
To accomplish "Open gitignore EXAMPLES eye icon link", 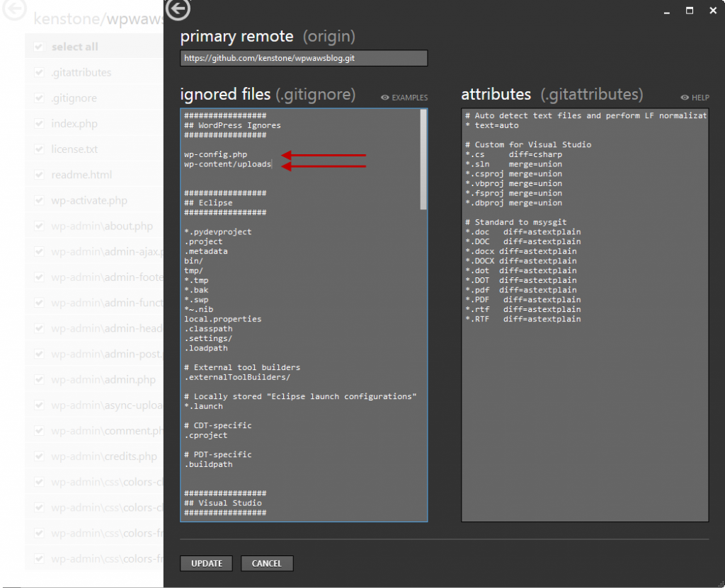I will click(x=404, y=98).
